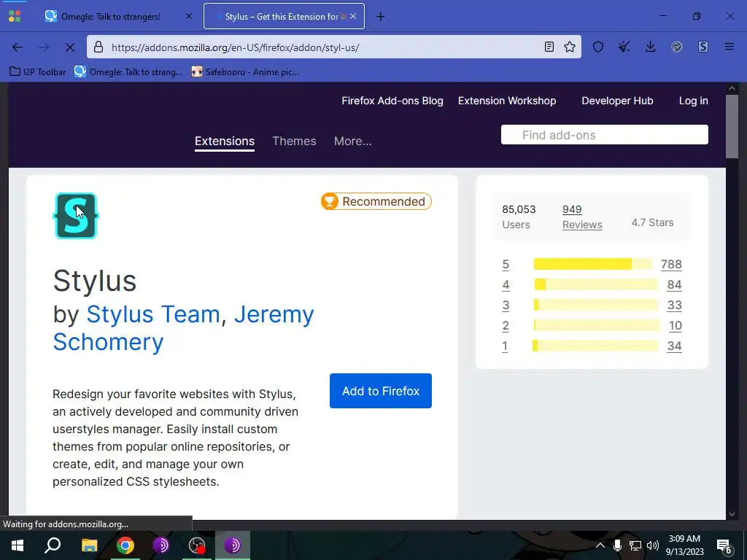747x560 pixels.
Task: Click the network tray icon
Action: point(635,545)
